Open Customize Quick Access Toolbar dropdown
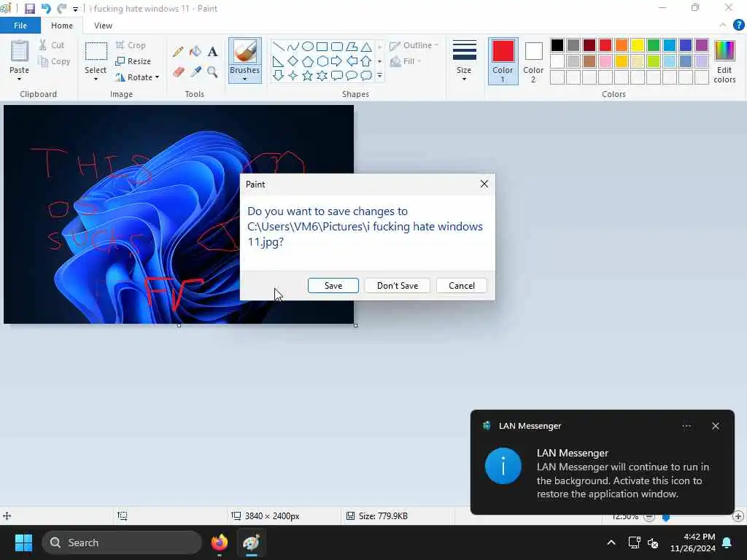Viewport: 747px width, 560px height. click(x=75, y=9)
